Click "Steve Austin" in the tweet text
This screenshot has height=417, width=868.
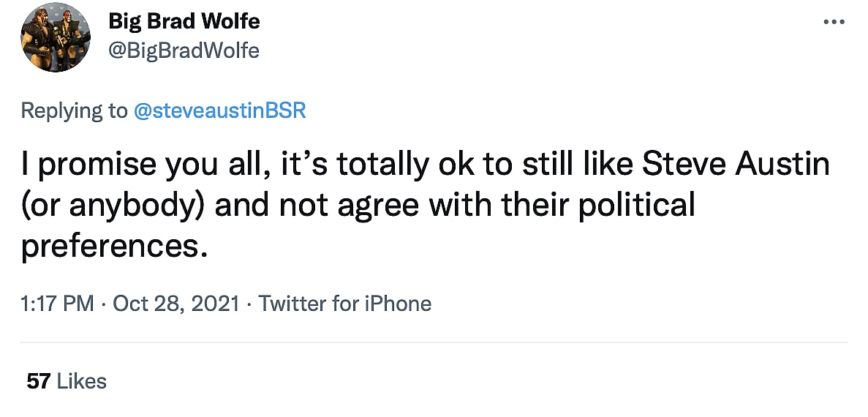(x=736, y=164)
